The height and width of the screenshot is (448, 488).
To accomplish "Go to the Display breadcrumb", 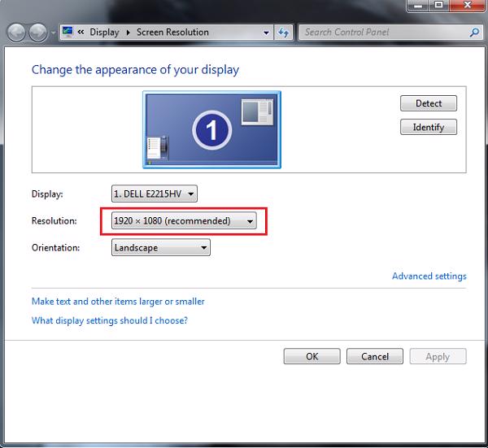I will click(x=104, y=33).
